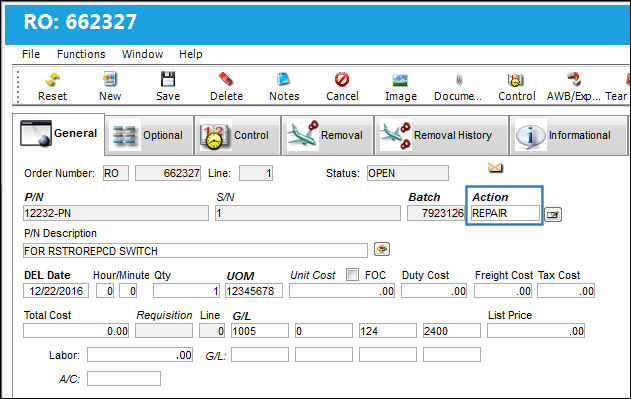Image resolution: width=631 pixels, height=399 pixels.
Task: Click the G/L field containing 124
Action: point(388,331)
